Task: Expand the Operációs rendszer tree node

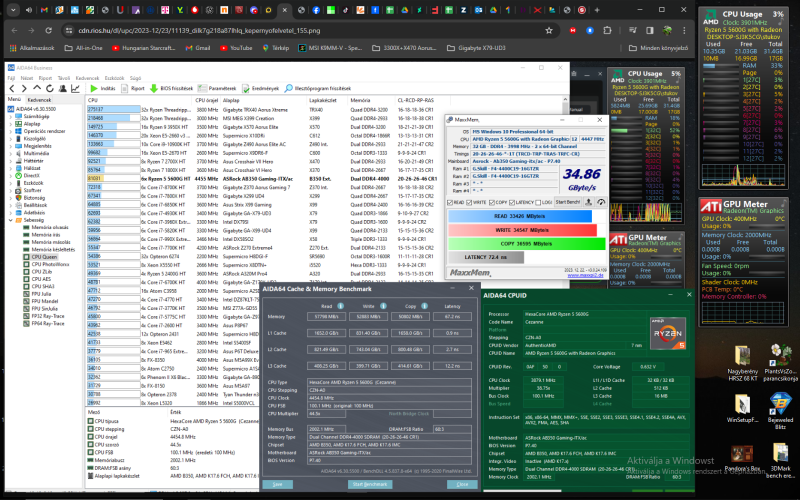Action: click(x=11, y=131)
